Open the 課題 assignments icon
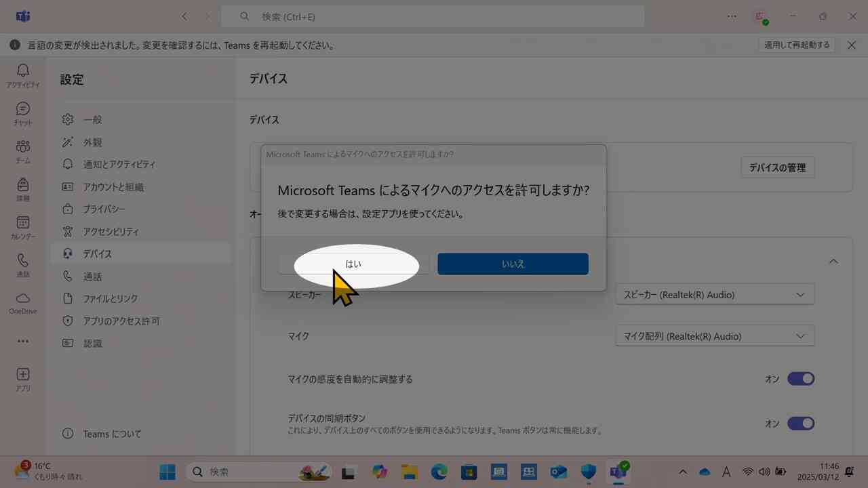The width and height of the screenshot is (868, 488). 23,189
